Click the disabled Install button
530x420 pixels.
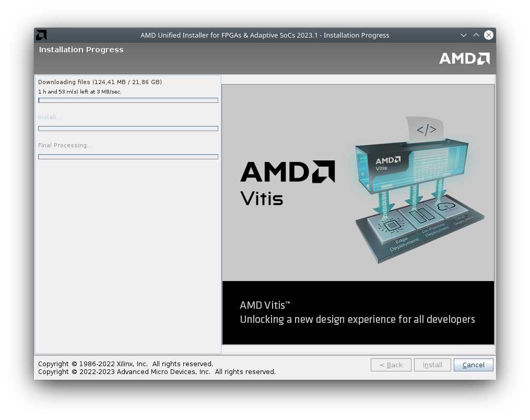(432, 365)
